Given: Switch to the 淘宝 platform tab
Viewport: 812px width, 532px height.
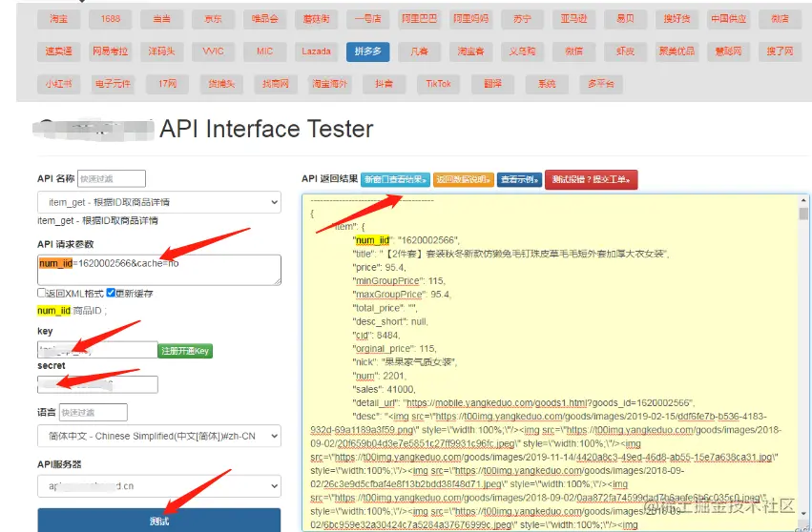Looking at the screenshot, I should tap(58, 19).
